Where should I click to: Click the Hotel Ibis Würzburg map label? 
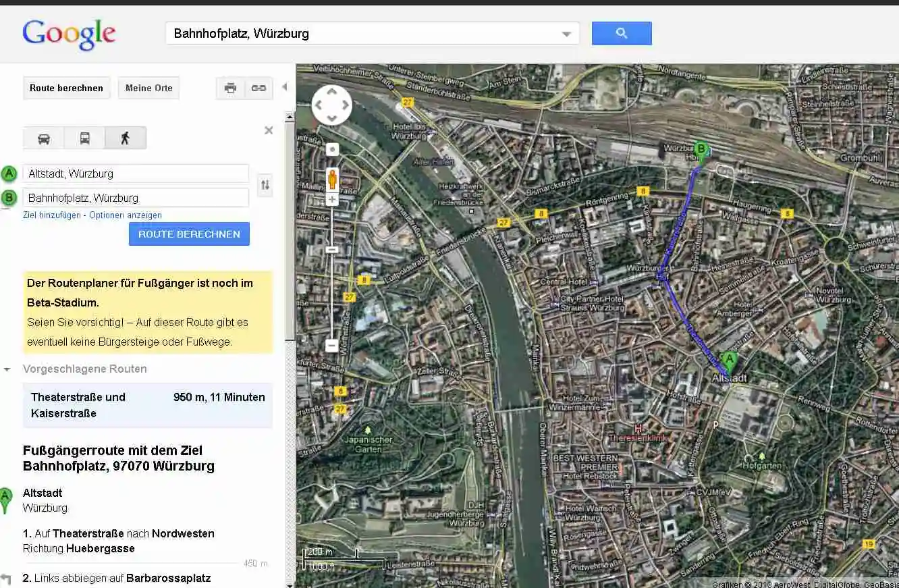(410, 131)
